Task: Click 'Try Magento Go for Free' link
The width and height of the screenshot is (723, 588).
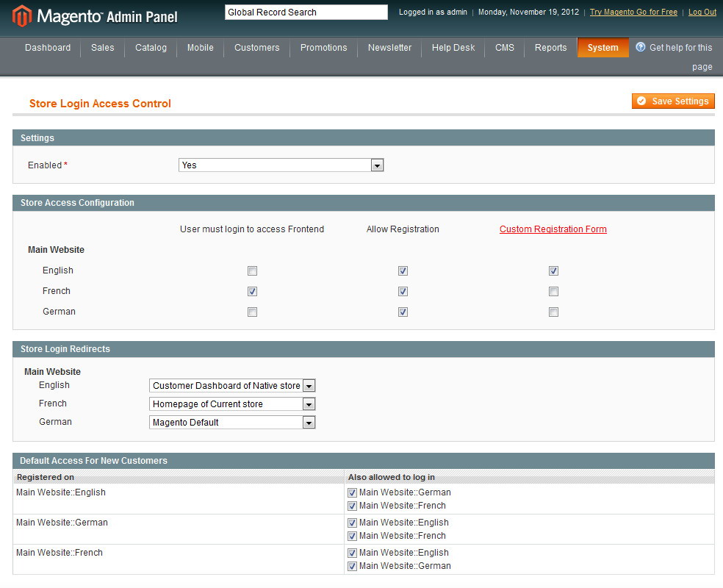Action: coord(632,12)
